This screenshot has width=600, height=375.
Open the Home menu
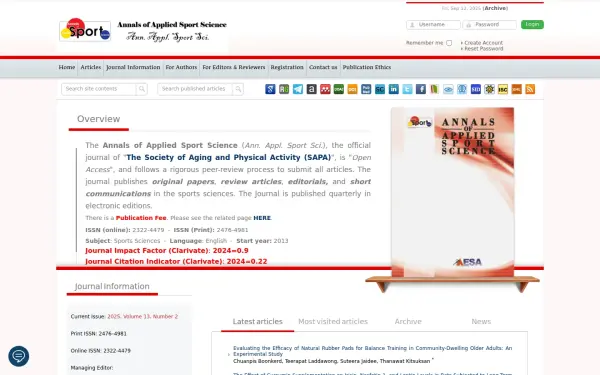pos(67,67)
